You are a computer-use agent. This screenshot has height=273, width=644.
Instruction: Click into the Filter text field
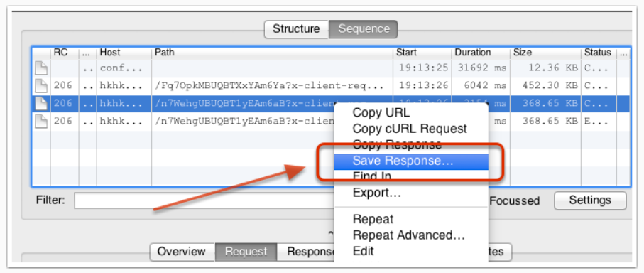(x=204, y=200)
